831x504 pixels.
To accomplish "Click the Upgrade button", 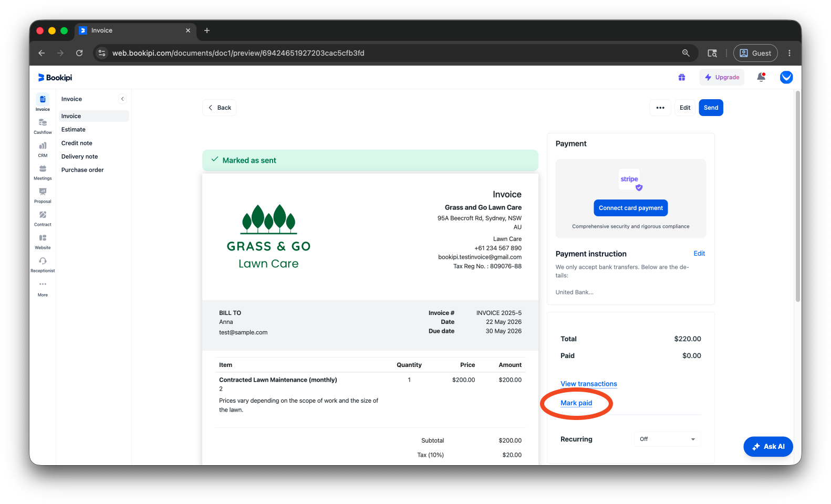I will pyautogui.click(x=722, y=77).
